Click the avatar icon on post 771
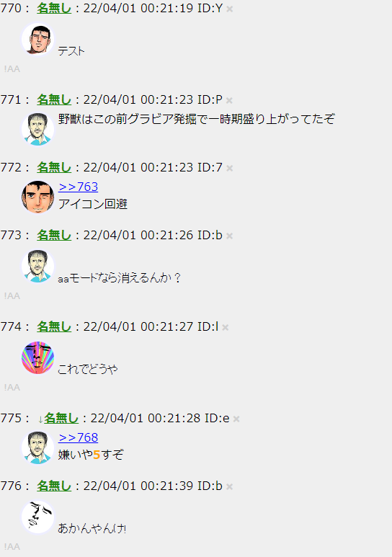 tap(37, 129)
